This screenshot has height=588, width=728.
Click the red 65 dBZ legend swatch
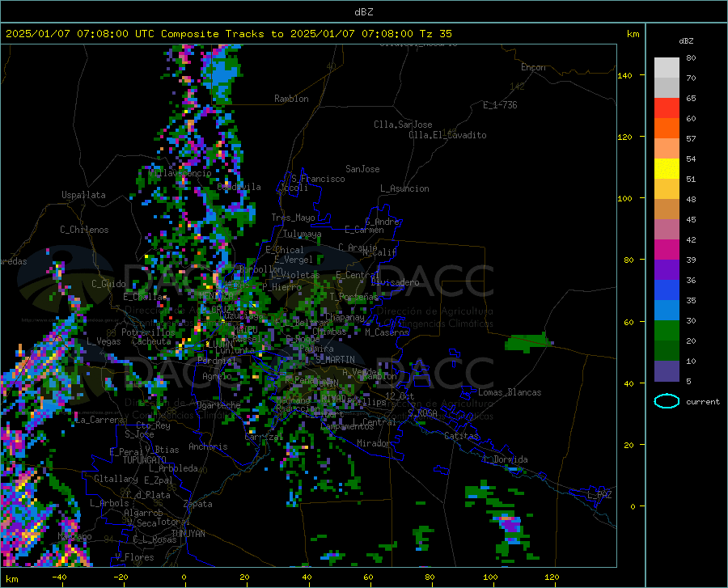[667, 108]
